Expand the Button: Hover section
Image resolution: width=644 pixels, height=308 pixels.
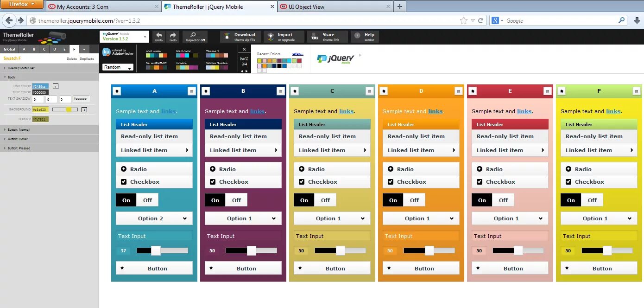coord(49,139)
